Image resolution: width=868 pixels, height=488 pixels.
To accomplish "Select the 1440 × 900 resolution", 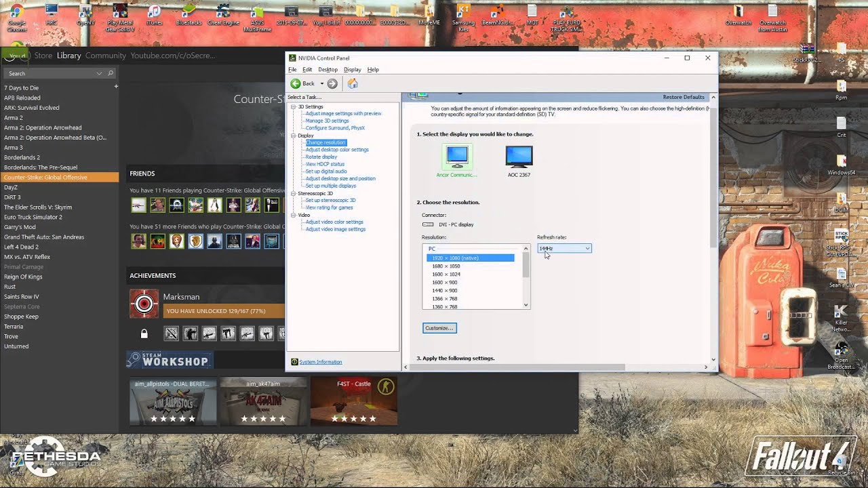I will point(444,291).
